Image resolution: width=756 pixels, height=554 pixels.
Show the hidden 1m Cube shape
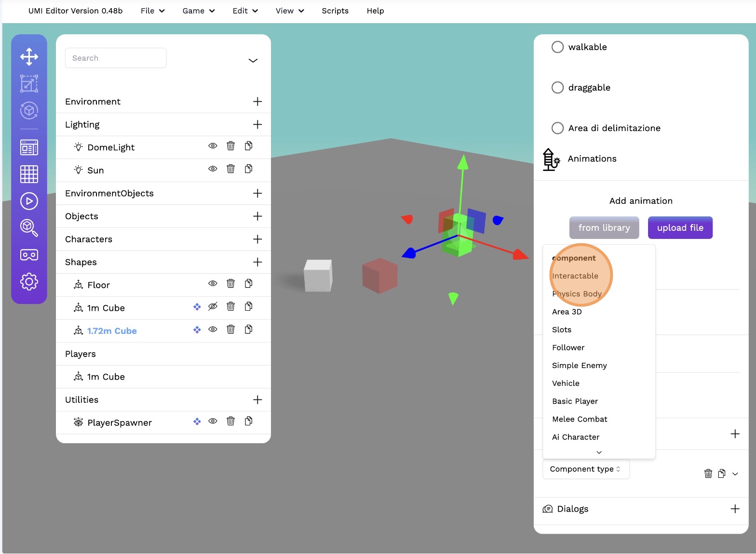coord(213,307)
